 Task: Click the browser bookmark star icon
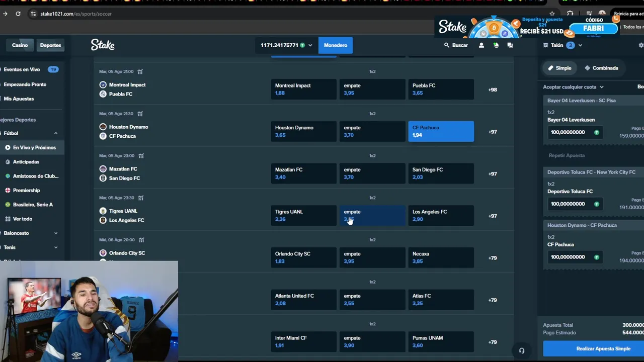[552, 14]
